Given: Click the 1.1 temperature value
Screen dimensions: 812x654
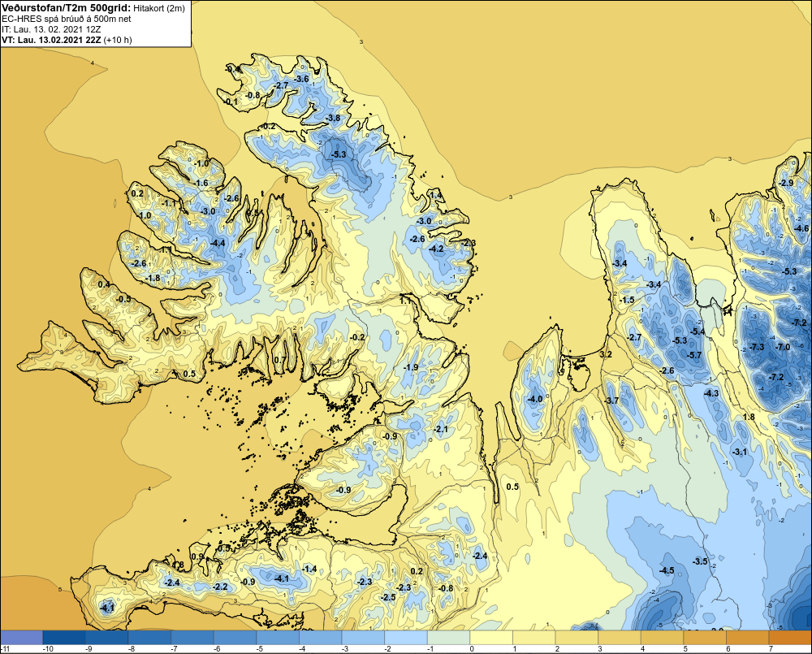Looking at the screenshot, I should (x=405, y=301).
